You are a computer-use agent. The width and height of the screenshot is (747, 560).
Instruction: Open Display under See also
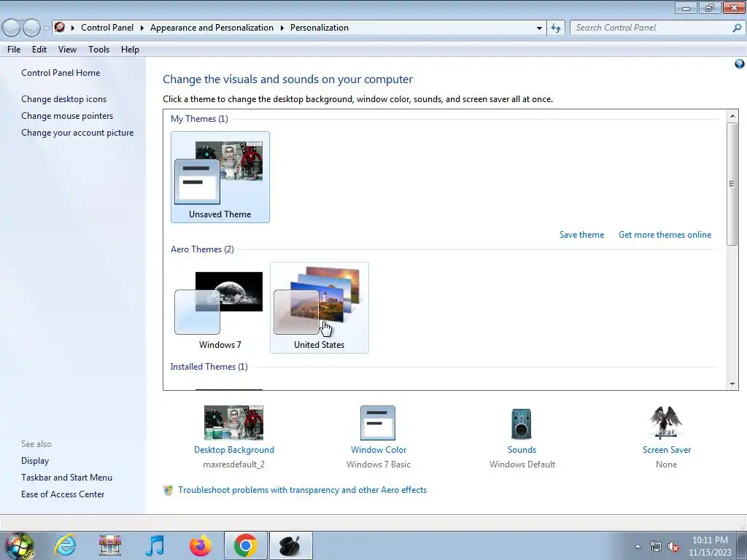tap(35, 461)
